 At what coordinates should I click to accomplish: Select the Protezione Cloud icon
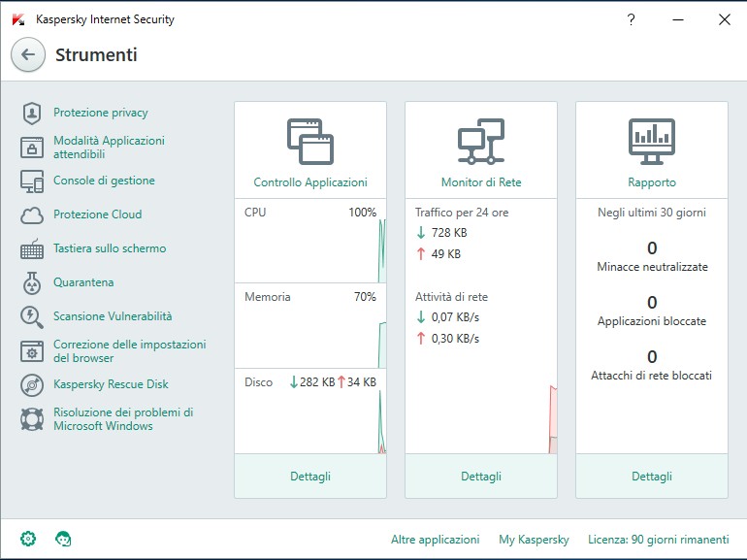(x=32, y=215)
